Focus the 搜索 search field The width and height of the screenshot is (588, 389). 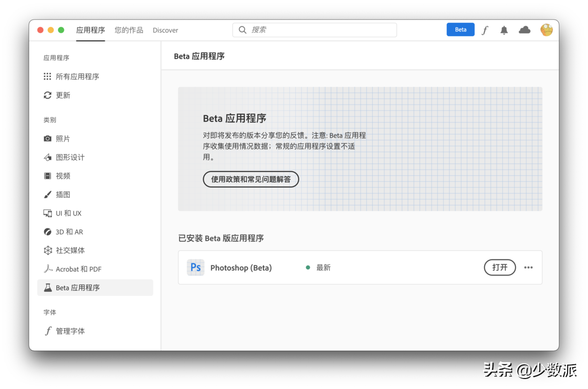tap(314, 30)
